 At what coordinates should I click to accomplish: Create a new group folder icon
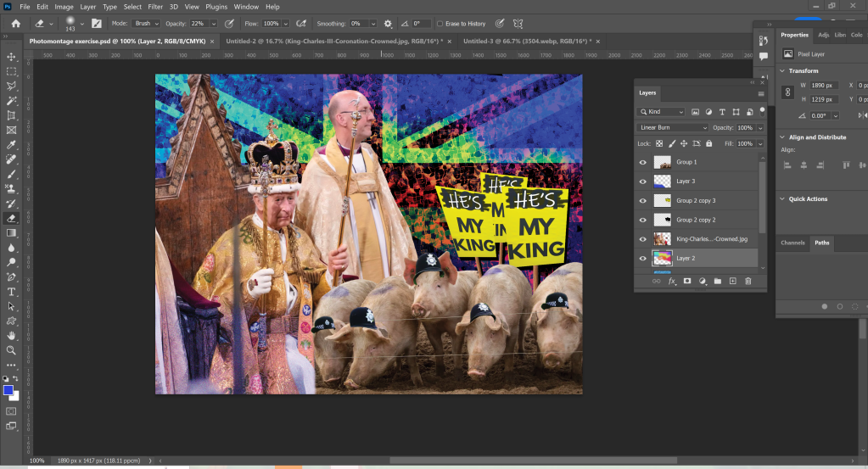[x=718, y=281]
